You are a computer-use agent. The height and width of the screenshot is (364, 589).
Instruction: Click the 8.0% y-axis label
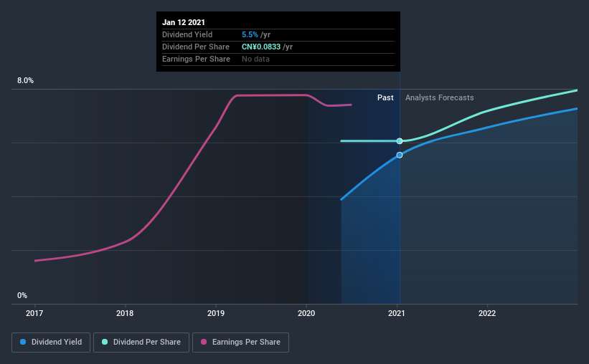pyautogui.click(x=25, y=81)
